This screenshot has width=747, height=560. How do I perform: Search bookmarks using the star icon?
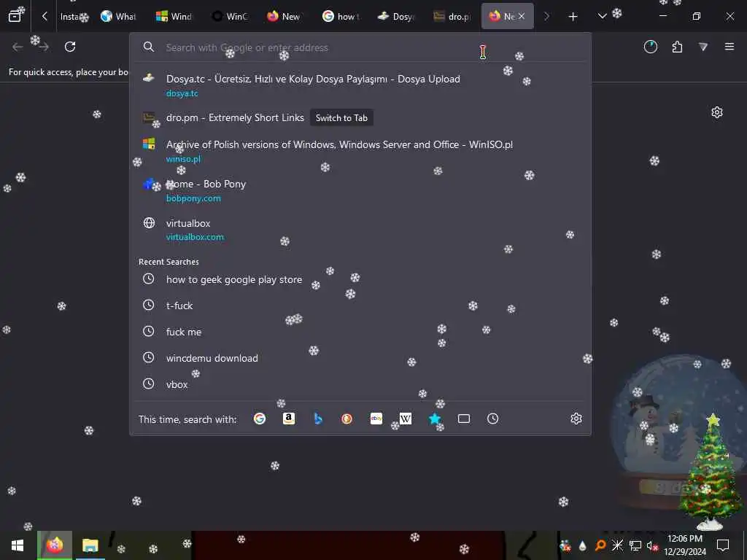coord(435,419)
